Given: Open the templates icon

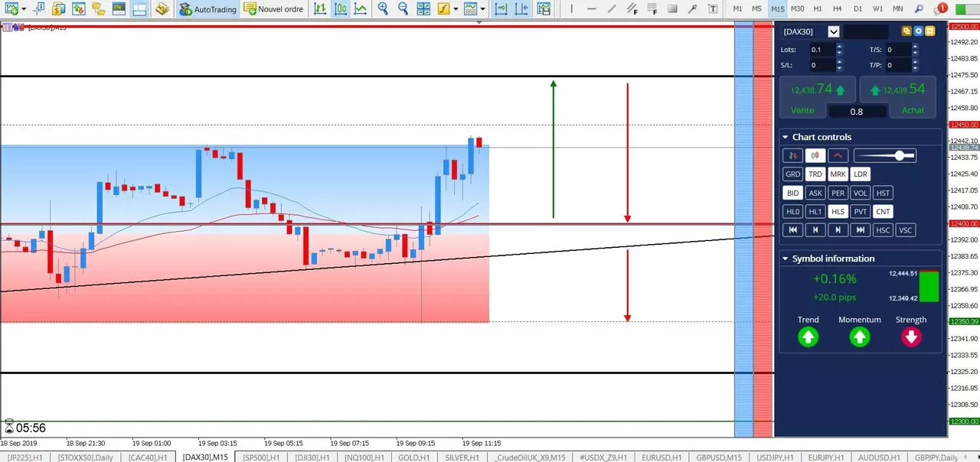Looking at the screenshot, I should [x=543, y=9].
